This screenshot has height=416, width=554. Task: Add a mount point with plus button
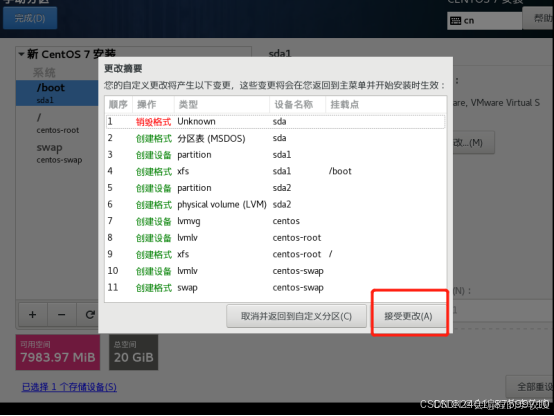click(x=33, y=315)
